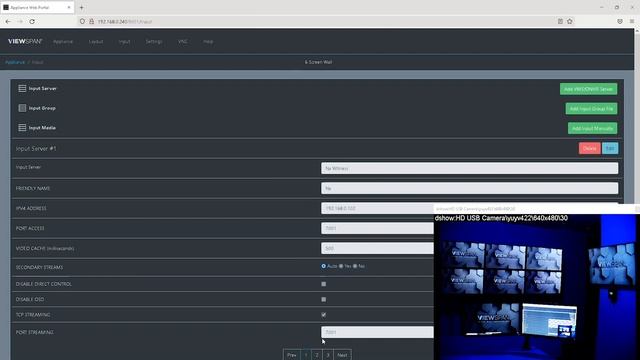The width and height of the screenshot is (640, 360).
Task: Open reader view icon in address bar
Action: [x=560, y=21]
